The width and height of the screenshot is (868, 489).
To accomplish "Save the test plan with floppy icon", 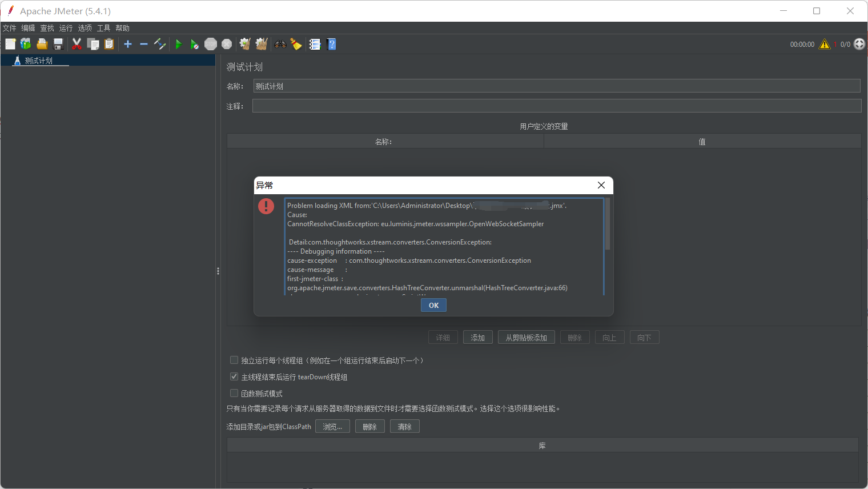I will [58, 44].
